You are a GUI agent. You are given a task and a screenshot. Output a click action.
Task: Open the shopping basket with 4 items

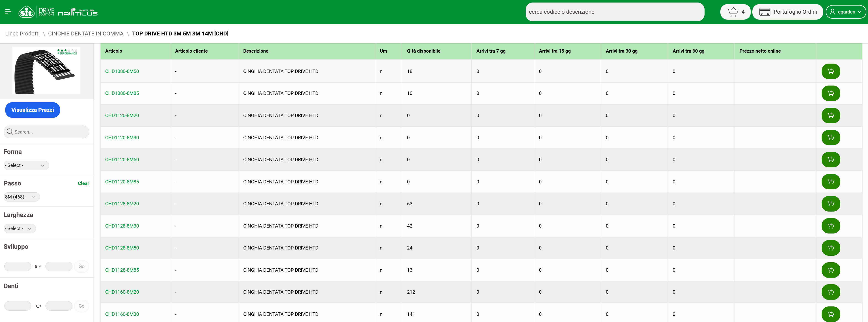(735, 12)
